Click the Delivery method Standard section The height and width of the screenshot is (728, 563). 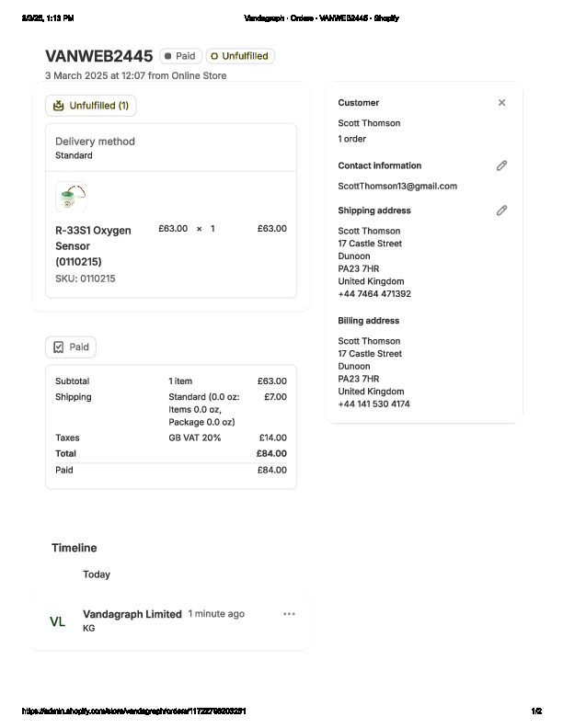(95, 148)
